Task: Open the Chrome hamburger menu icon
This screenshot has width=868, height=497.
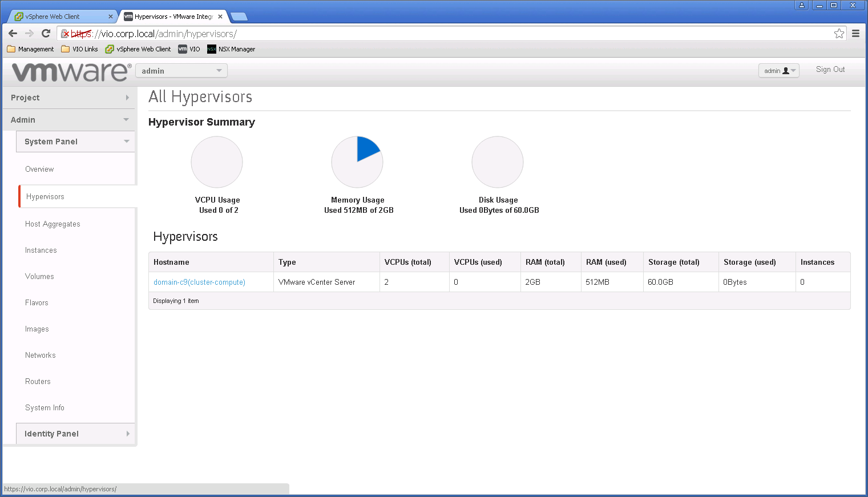Action: [855, 34]
